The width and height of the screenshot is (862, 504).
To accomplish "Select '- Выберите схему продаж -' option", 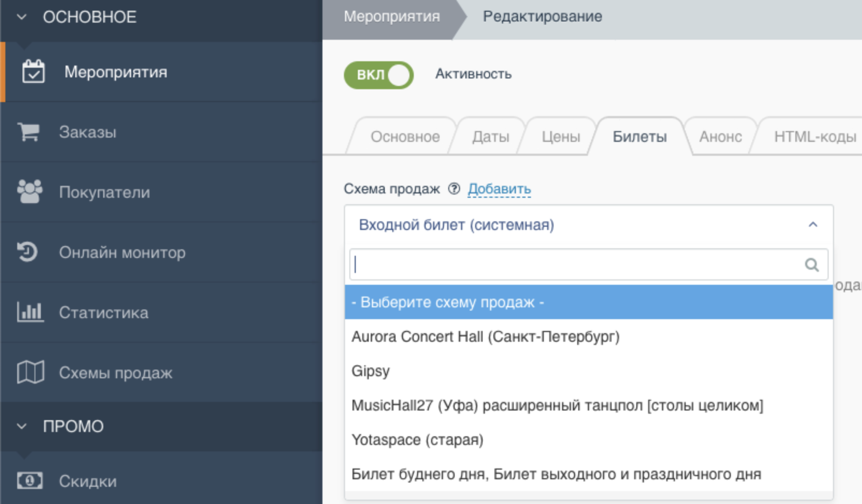I will [588, 302].
